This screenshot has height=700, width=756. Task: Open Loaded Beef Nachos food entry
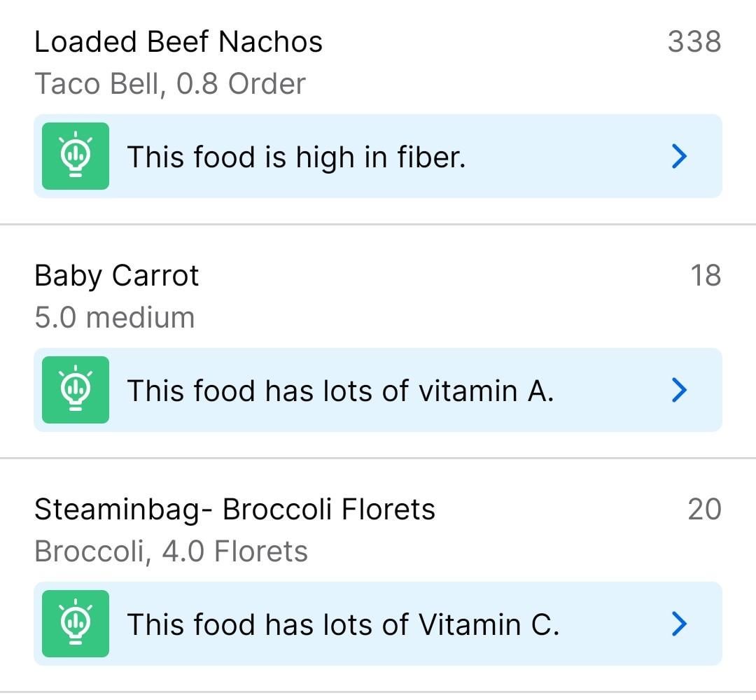(178, 41)
